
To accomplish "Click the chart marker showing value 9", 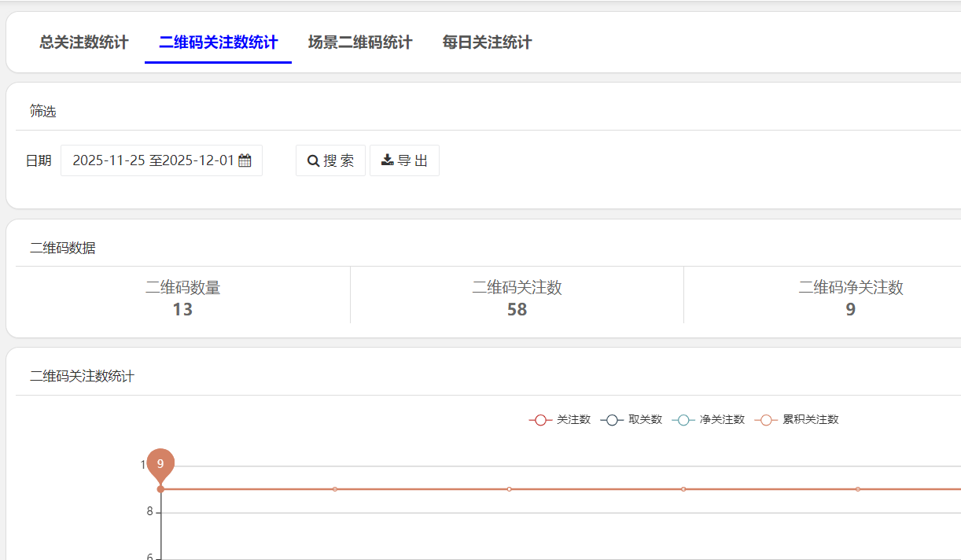I will click(161, 464).
